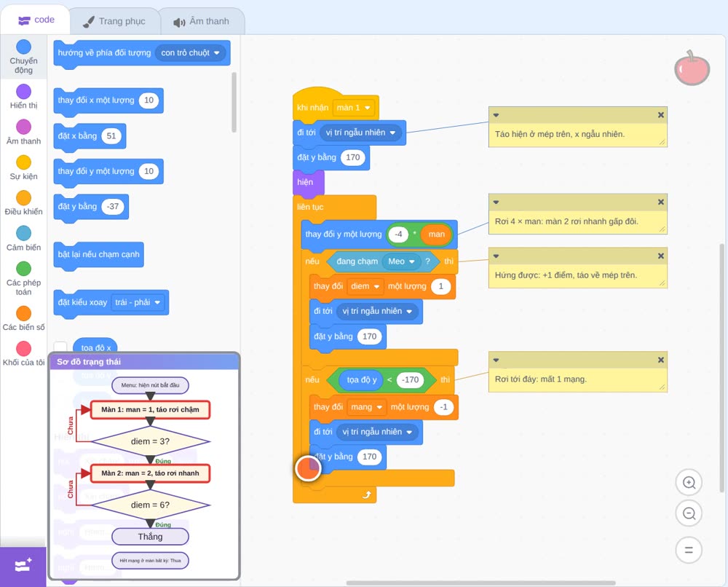Viewport: 728px width, 587px height.
Task: Click the apple sprite watermark thumbnail
Action: (x=692, y=68)
